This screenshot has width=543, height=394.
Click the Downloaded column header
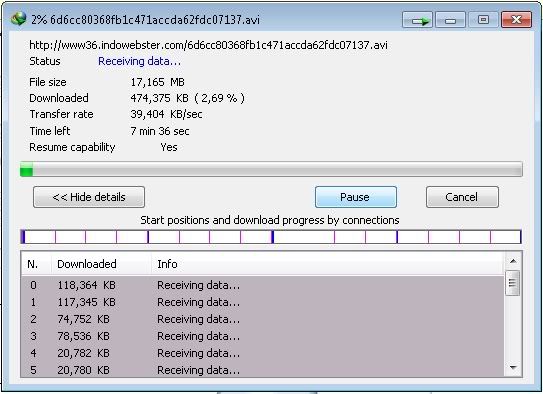click(101, 264)
